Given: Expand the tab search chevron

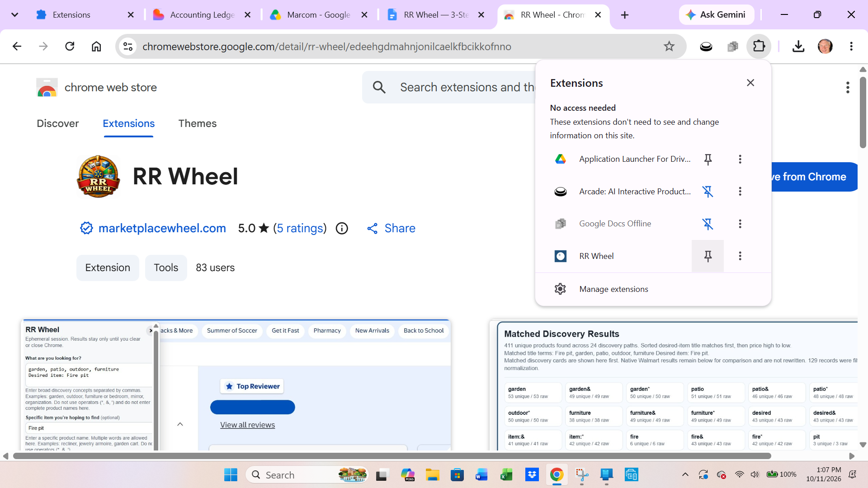Looking at the screenshot, I should tap(14, 15).
